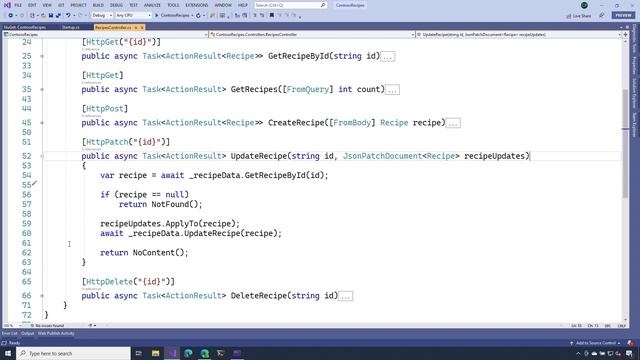Click the Send Feedback icon
This screenshot has height=360, width=640.
(602, 16)
